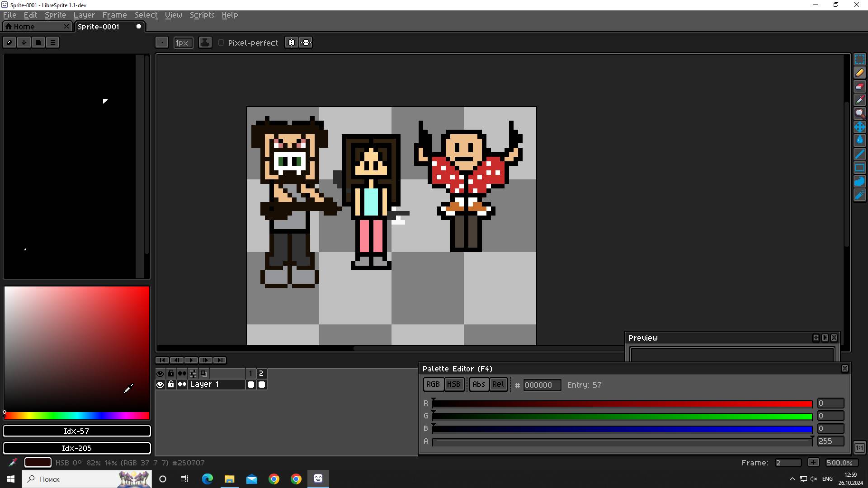Select the Contour blob tool

(859, 181)
